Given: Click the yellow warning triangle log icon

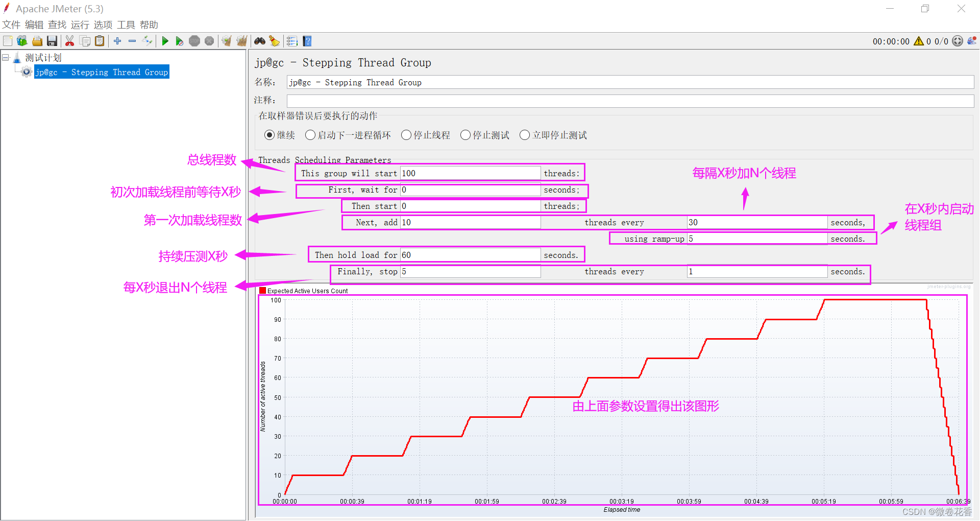Looking at the screenshot, I should pos(919,41).
